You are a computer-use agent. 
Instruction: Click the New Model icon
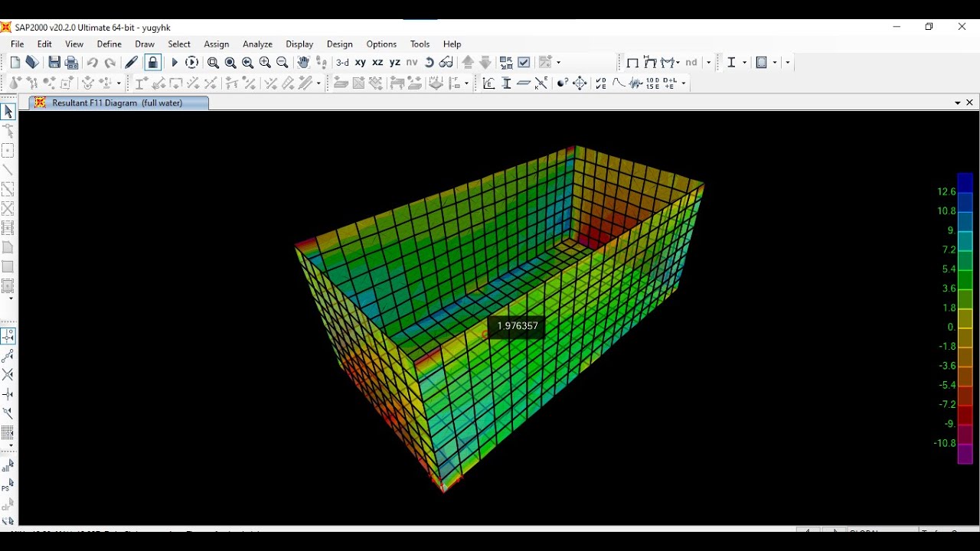[15, 63]
